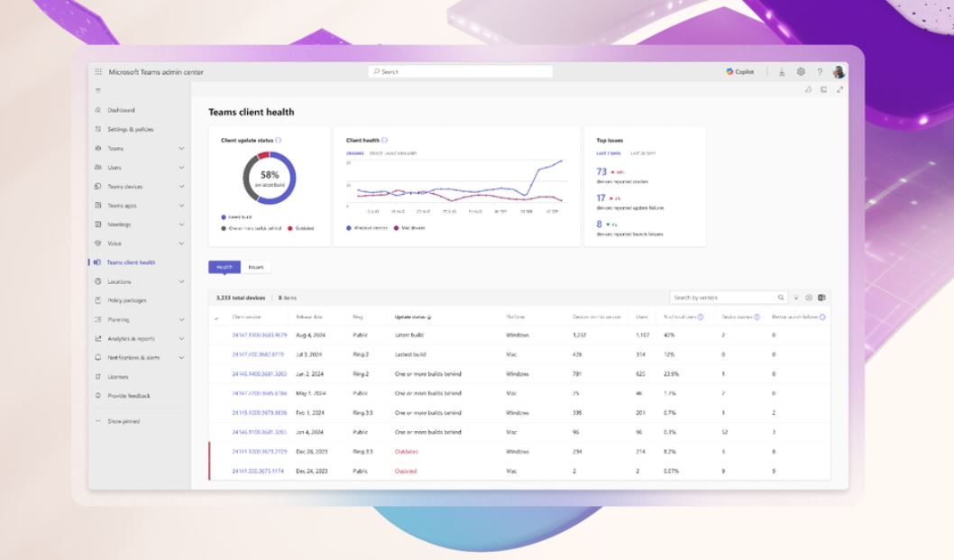Screen dimensions: 954x560
Task: Expand the Meetings chevron
Action: [x=181, y=225]
